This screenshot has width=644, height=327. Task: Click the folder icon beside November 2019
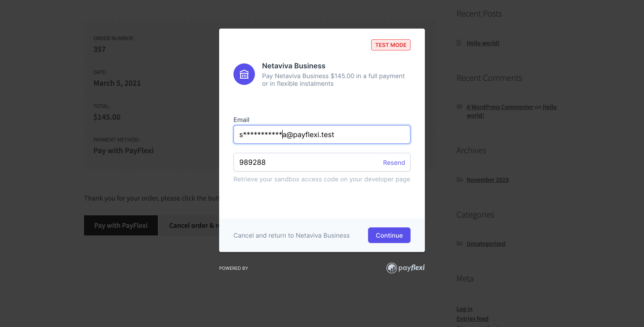(x=460, y=180)
